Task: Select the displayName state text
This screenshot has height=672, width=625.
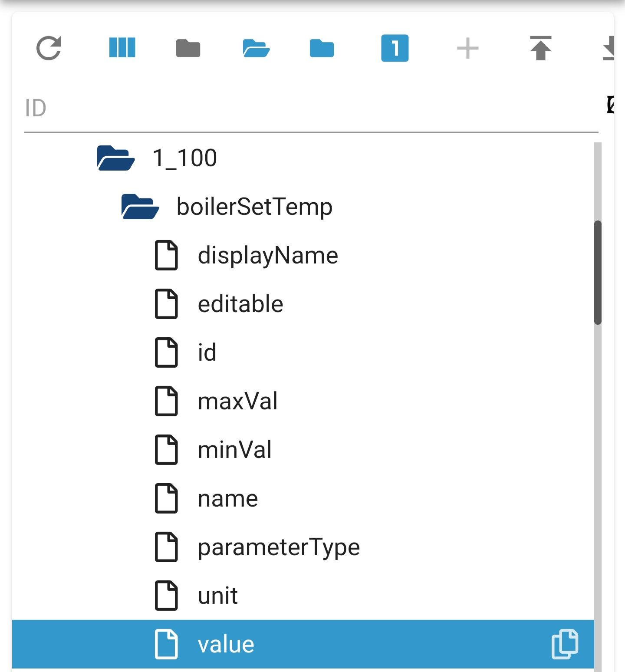Action: [x=268, y=255]
